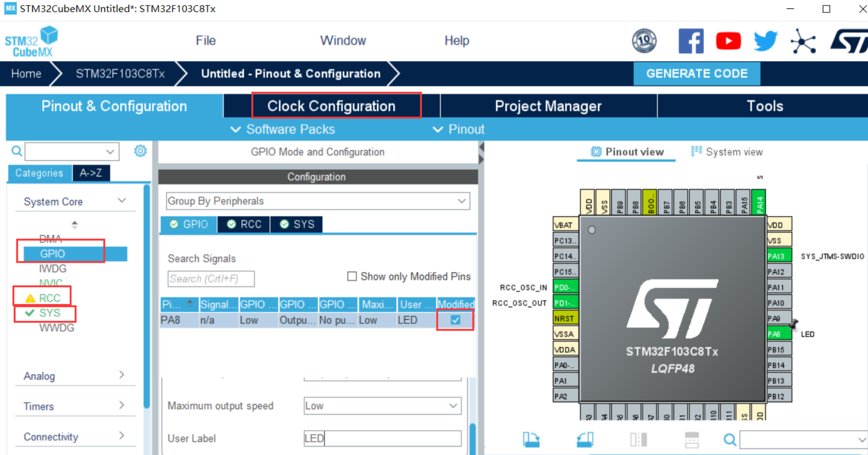The image size is (868, 455).
Task: Select pin PB12 on the chip
Action: click(779, 396)
